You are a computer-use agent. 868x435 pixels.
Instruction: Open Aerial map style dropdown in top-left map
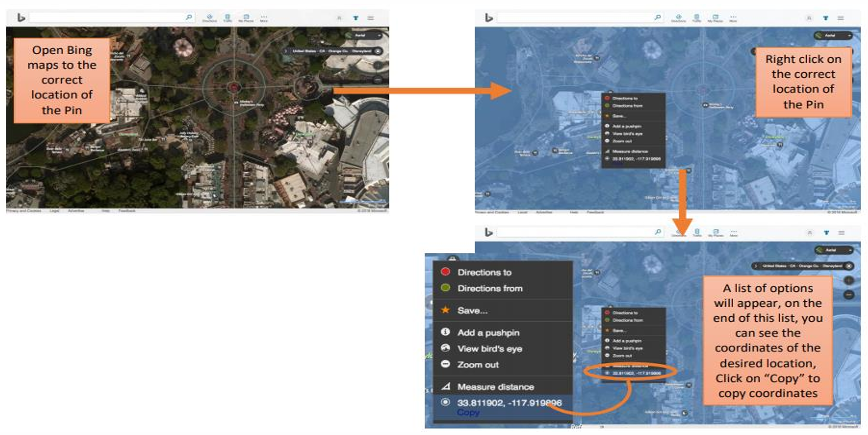pyautogui.click(x=364, y=35)
